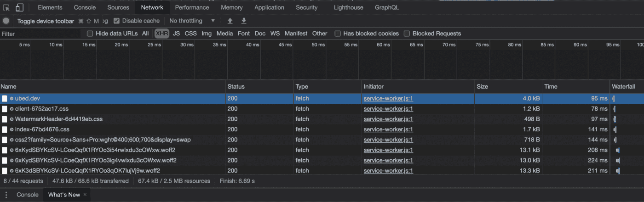Sort by Size column header
This screenshot has width=644, height=202.
(508, 86)
